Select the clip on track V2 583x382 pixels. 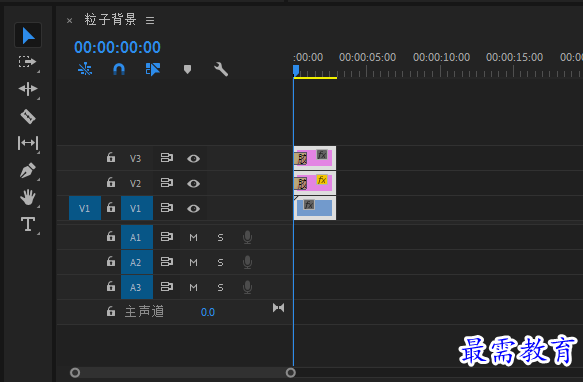click(315, 183)
